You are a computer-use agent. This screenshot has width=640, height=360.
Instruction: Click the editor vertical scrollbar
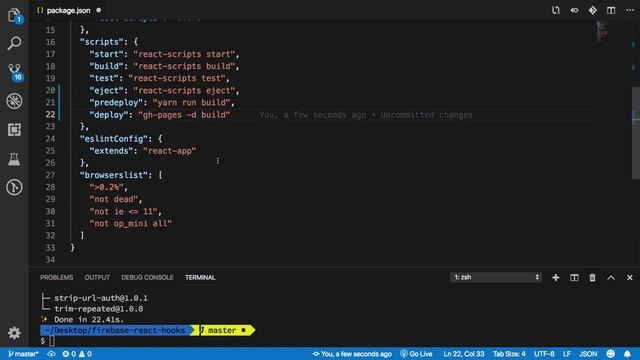click(636, 133)
